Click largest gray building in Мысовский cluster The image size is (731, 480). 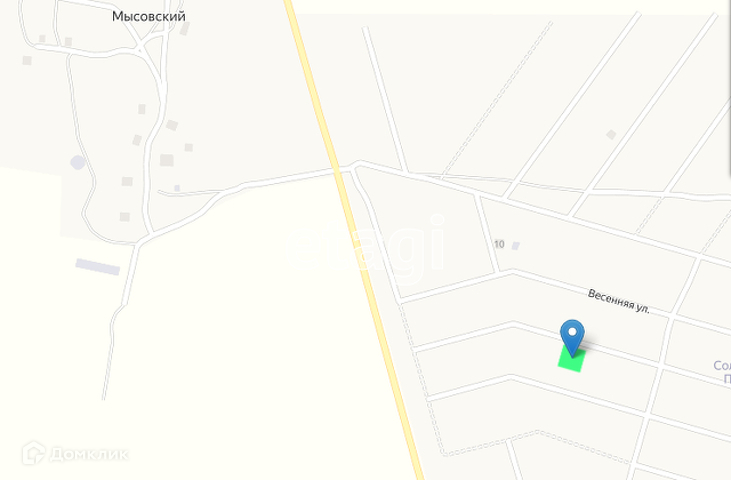[x=167, y=160]
